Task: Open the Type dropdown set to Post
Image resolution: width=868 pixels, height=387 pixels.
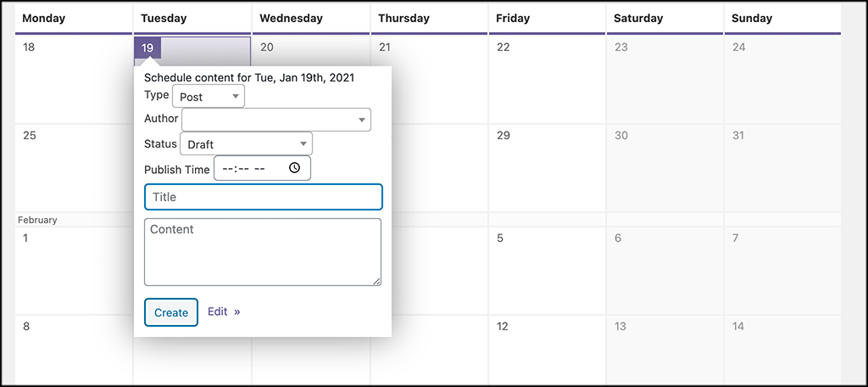Action: [x=208, y=97]
